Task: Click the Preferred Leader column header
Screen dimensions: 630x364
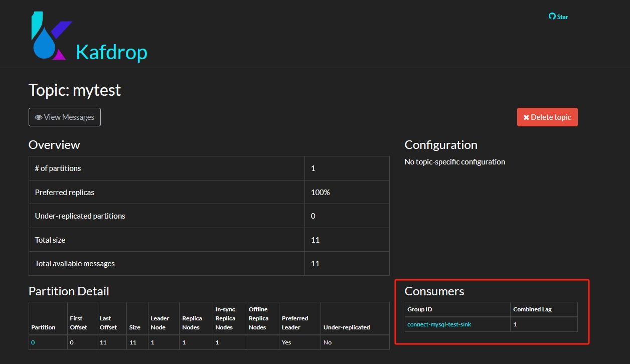Action: click(295, 323)
